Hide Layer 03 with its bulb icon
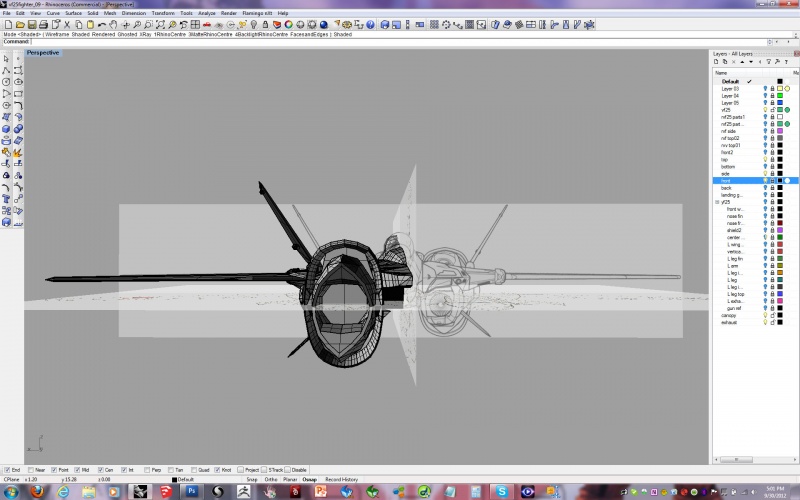Viewport: 800px width, 500px height. tap(765, 88)
